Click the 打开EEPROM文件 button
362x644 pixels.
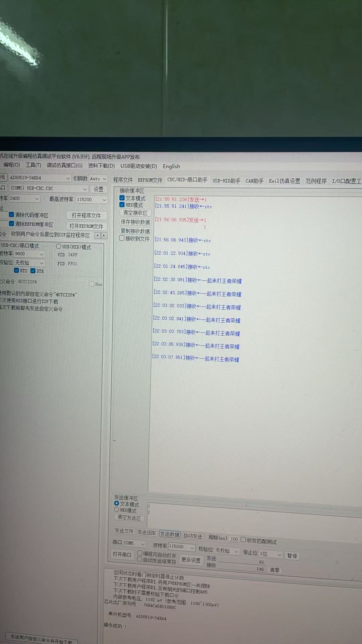(x=86, y=226)
